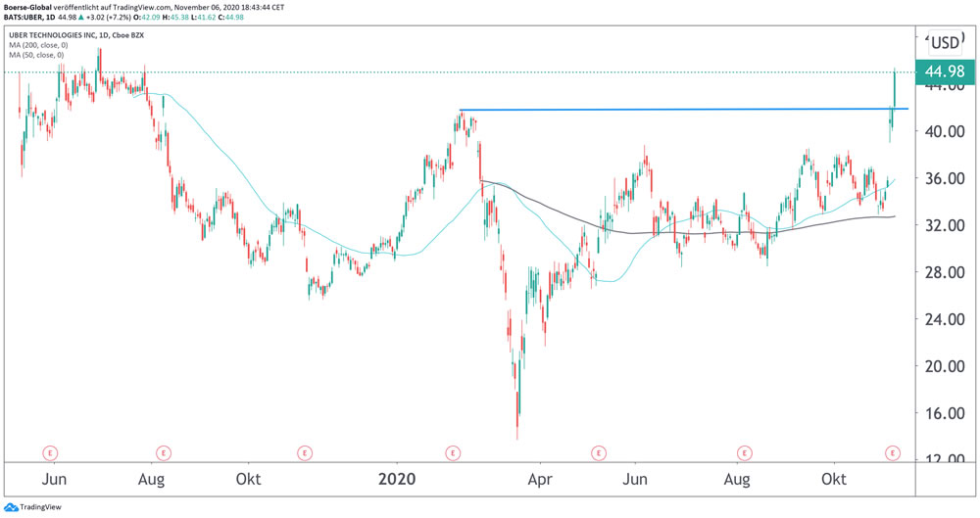The height and width of the screenshot is (518, 980).
Task: Click the 36.00 price axis label
Action: tap(945, 178)
